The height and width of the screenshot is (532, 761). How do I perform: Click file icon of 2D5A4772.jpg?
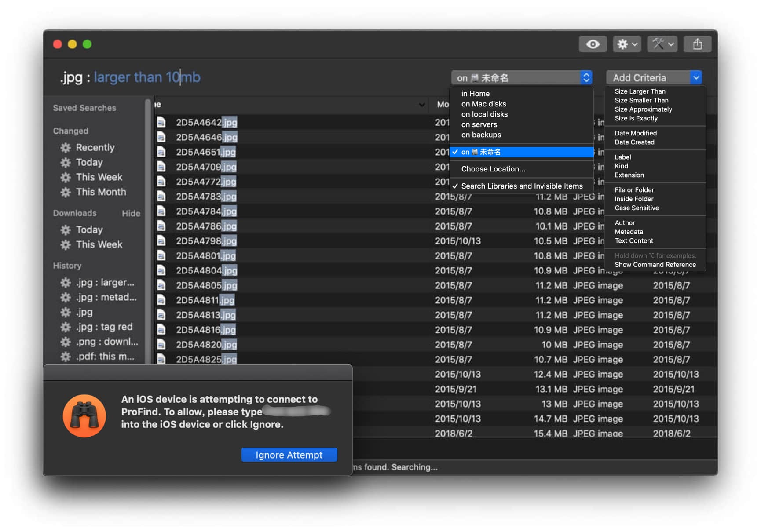click(x=161, y=182)
